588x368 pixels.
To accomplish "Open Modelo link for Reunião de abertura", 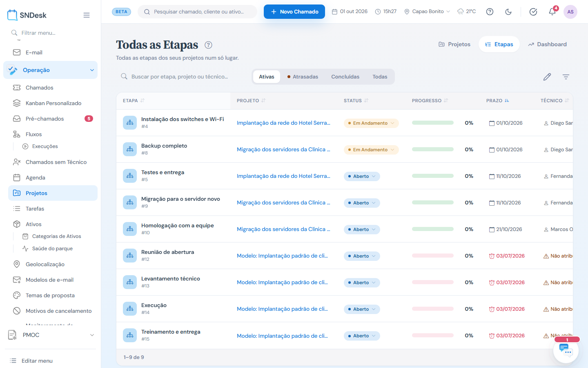I will (282, 256).
